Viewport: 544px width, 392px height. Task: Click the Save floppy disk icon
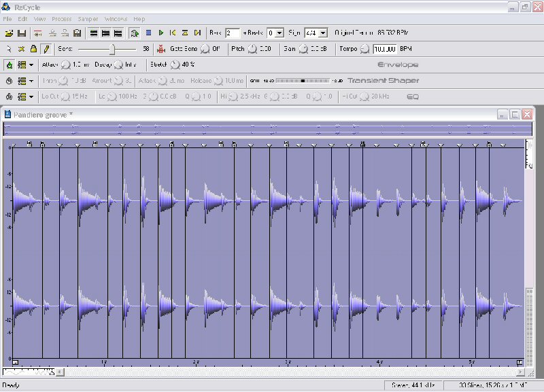click(x=22, y=33)
